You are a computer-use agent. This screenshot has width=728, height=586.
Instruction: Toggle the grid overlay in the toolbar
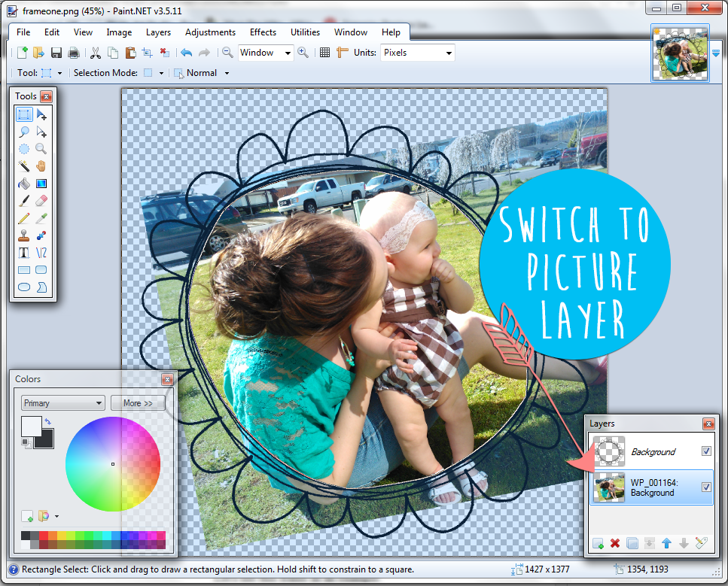pos(325,53)
